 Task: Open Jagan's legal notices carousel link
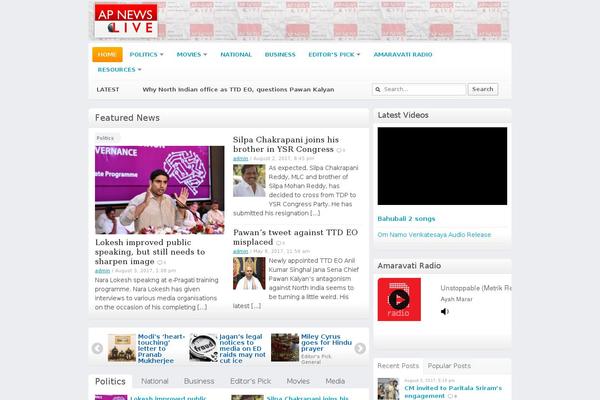pyautogui.click(x=242, y=348)
